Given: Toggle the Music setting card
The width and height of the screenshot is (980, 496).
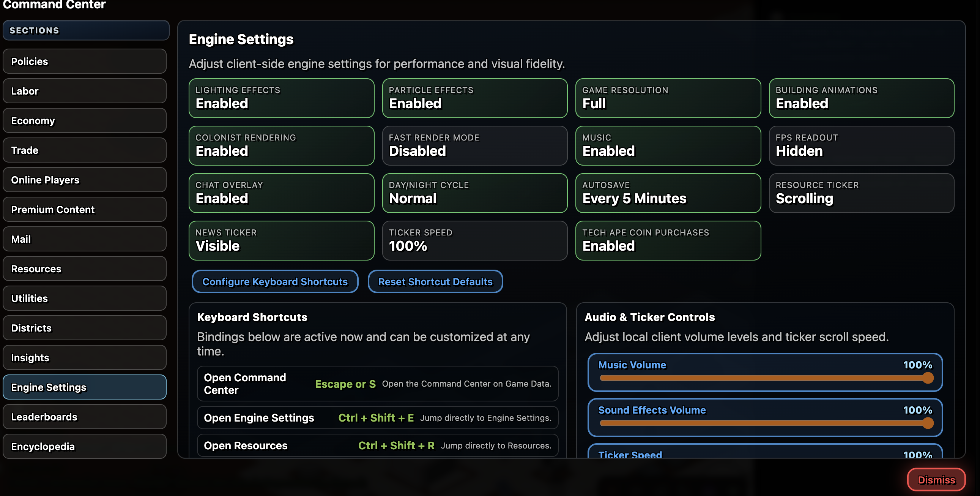Looking at the screenshot, I should coord(668,146).
